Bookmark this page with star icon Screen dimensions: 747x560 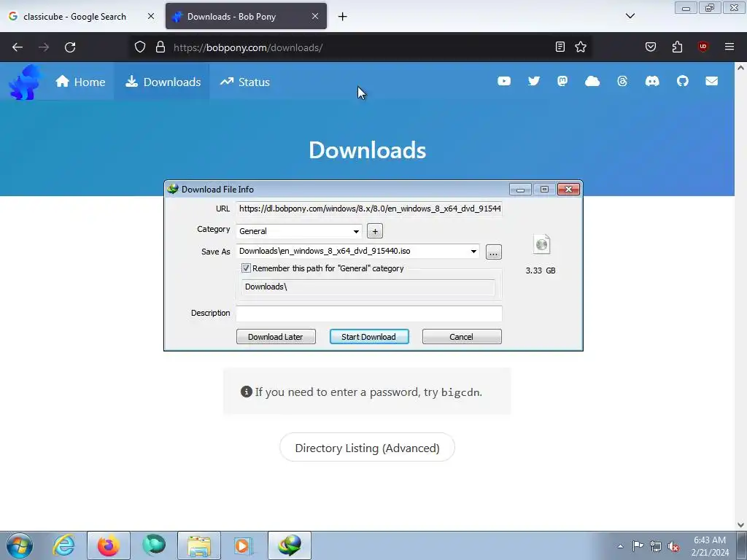[581, 47]
